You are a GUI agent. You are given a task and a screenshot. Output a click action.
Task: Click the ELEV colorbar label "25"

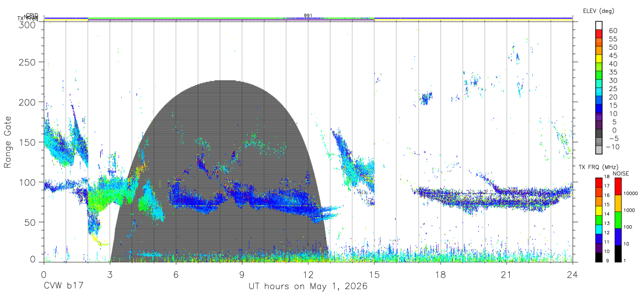coord(613,89)
